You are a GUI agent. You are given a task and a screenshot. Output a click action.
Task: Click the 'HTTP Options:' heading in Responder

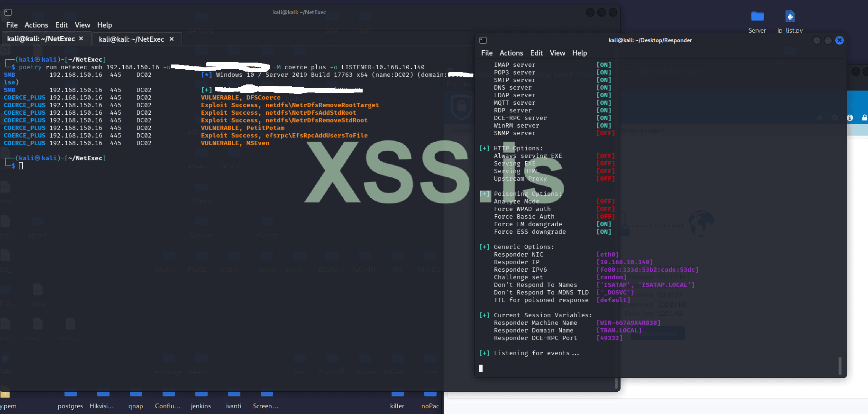519,148
